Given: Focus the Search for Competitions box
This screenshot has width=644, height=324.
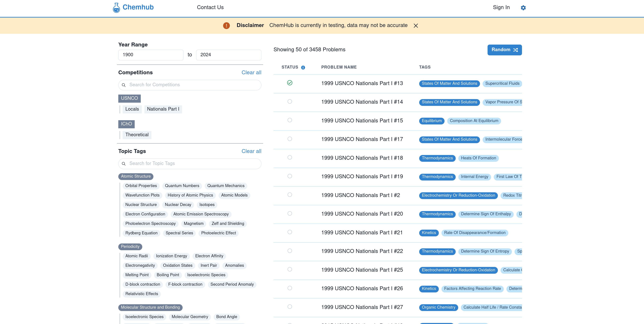Looking at the screenshot, I should pos(190,85).
